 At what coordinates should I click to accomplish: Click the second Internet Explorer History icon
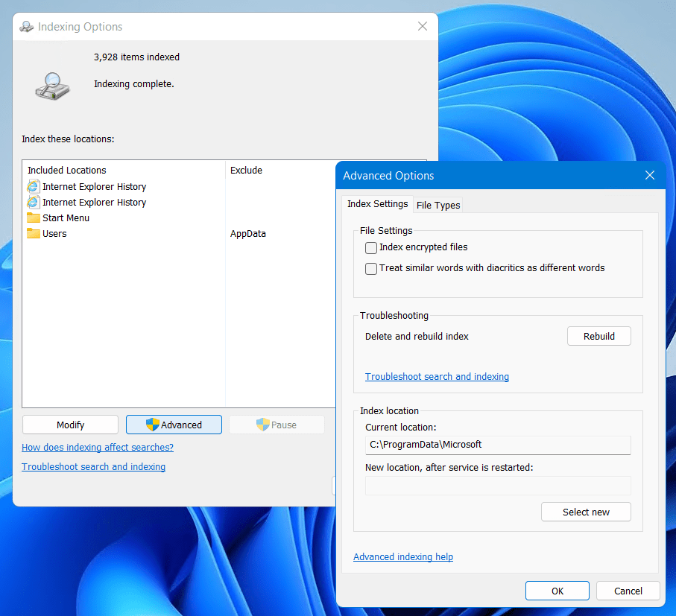[33, 203]
